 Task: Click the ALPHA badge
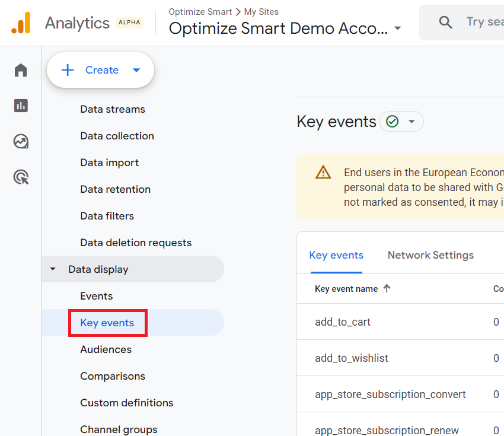point(129,23)
